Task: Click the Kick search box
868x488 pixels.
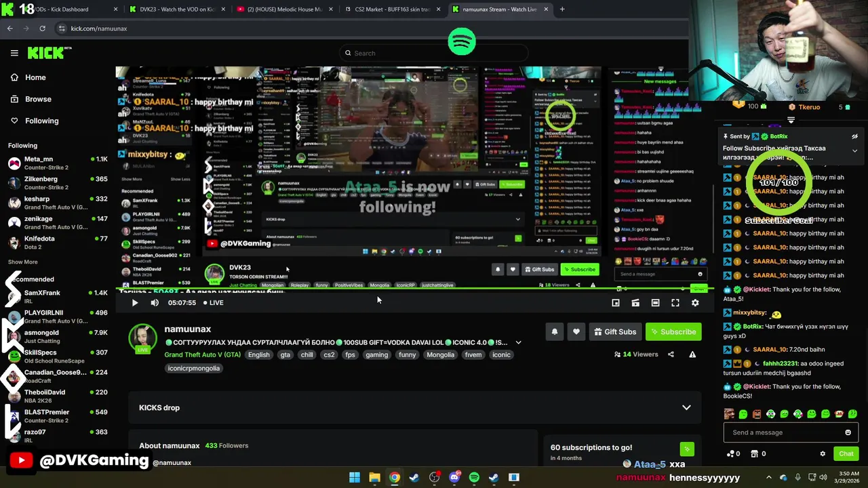Action: coord(434,53)
